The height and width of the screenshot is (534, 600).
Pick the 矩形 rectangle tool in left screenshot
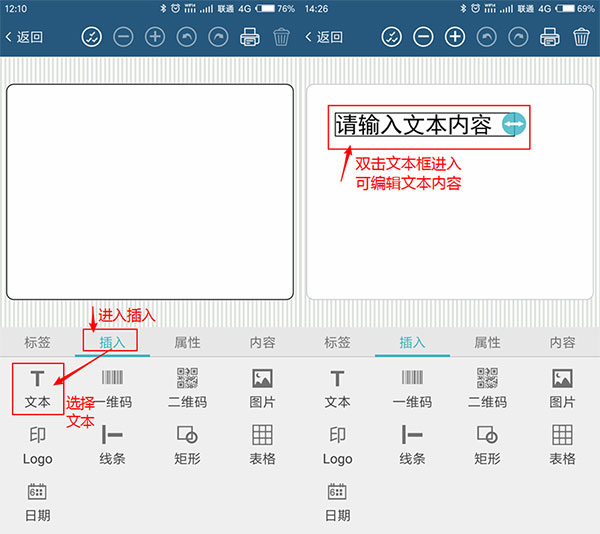pos(187,444)
